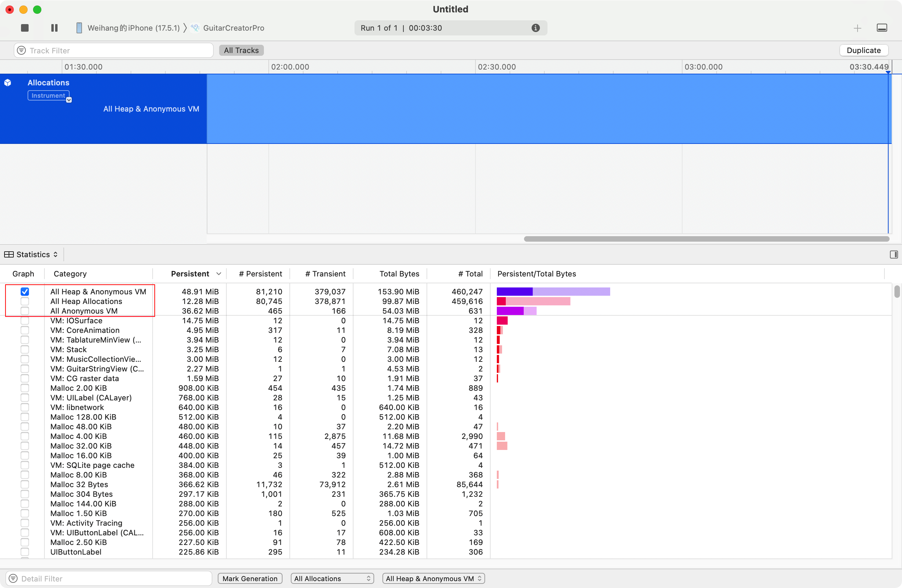The height and width of the screenshot is (588, 902).
Task: Select the VM: TablatureMinView row
Action: pyautogui.click(x=446, y=340)
